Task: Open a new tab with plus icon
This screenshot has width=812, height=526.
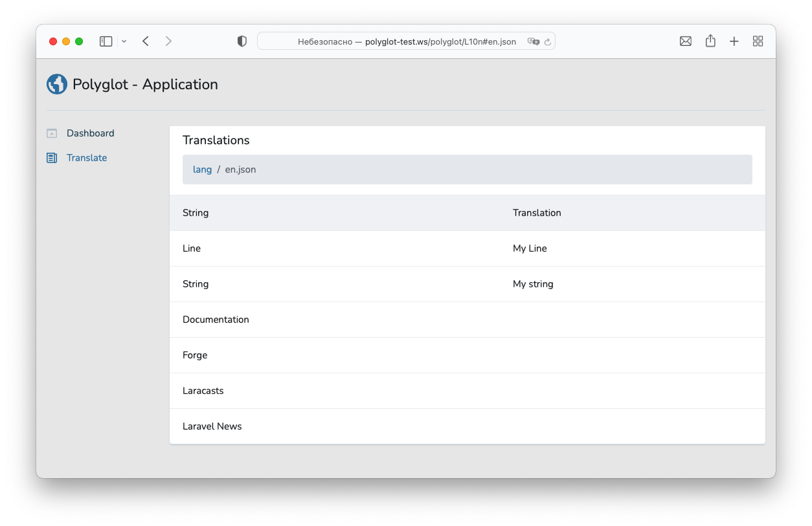Action: tap(734, 41)
